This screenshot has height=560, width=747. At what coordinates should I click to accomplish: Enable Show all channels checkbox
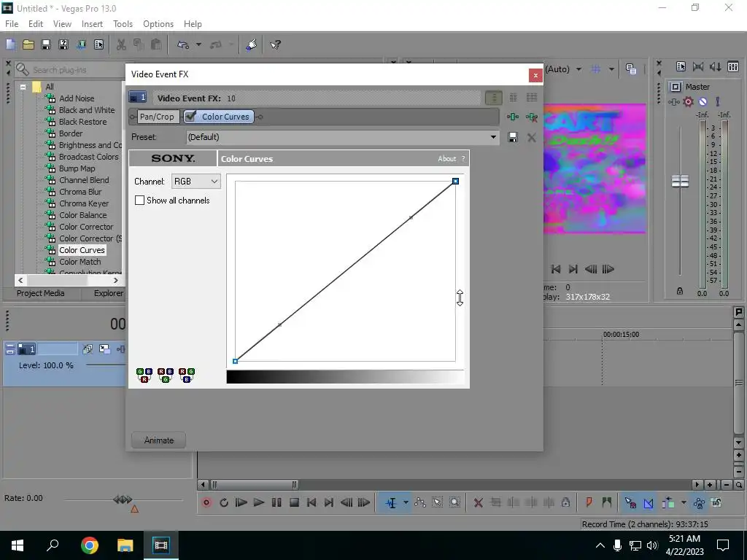pos(139,201)
